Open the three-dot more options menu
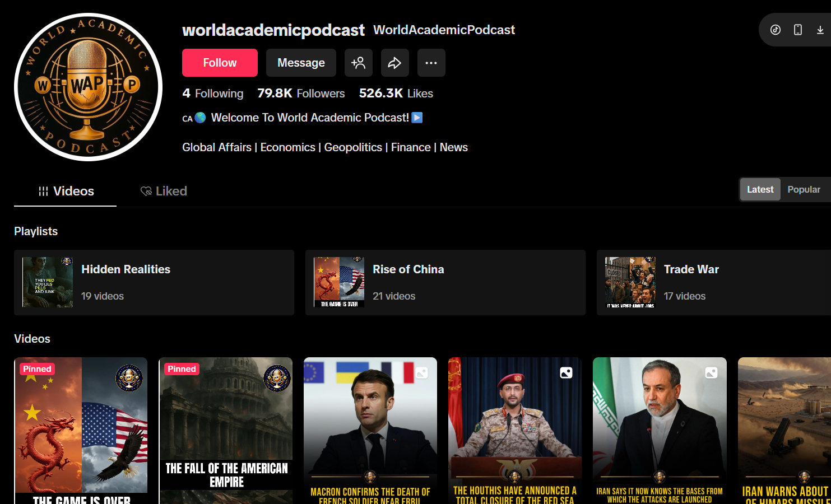 click(x=431, y=63)
